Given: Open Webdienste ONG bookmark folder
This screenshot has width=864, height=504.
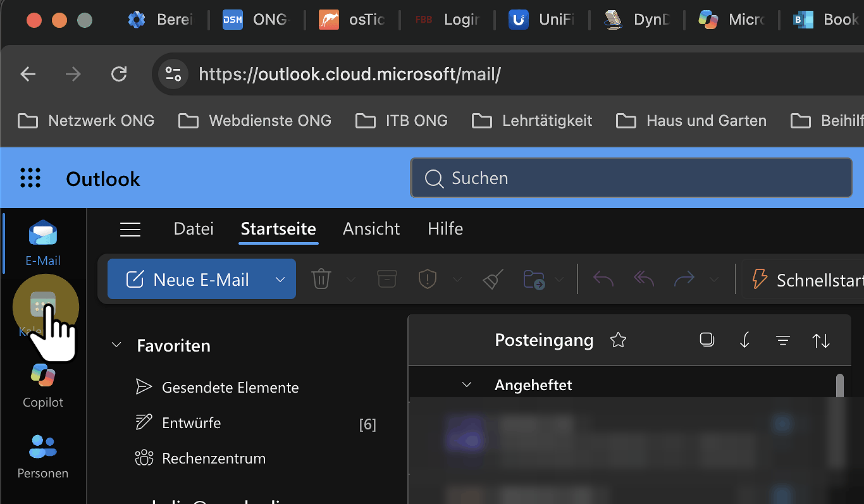Looking at the screenshot, I should (x=255, y=120).
